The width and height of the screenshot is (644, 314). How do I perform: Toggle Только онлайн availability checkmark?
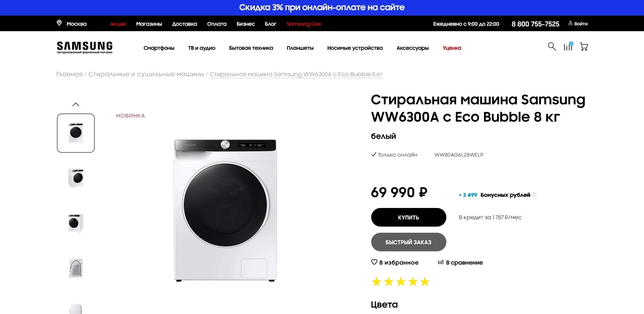pos(374,154)
